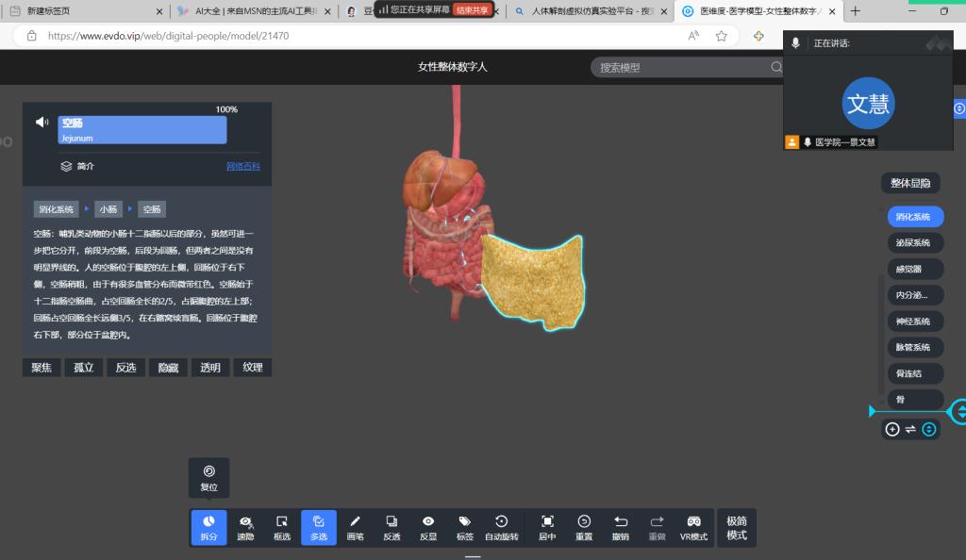Select the 画笔 pen tool
Viewport: 966px width, 560px height.
point(356,527)
